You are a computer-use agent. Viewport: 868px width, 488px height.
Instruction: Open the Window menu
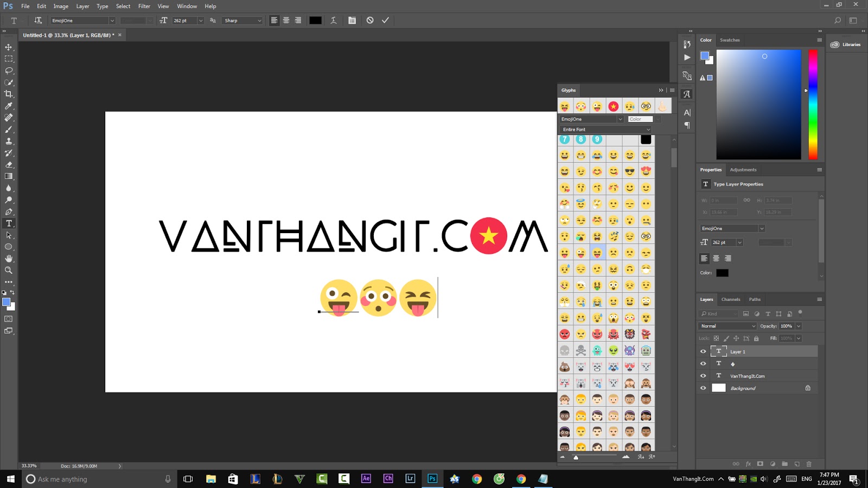pos(187,6)
